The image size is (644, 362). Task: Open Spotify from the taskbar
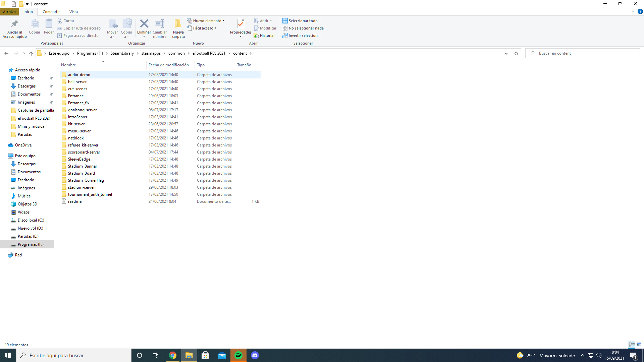coord(238,355)
